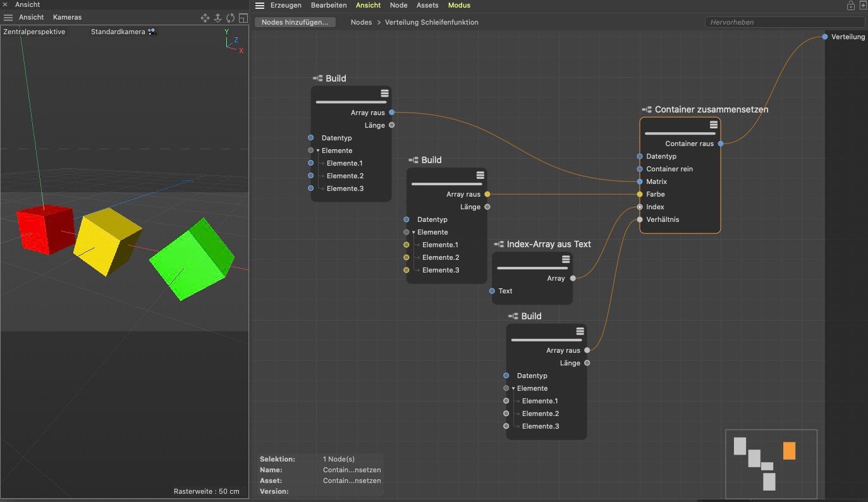The width and height of the screenshot is (868, 502).
Task: Open the Erzeugen menu
Action: [x=286, y=5]
